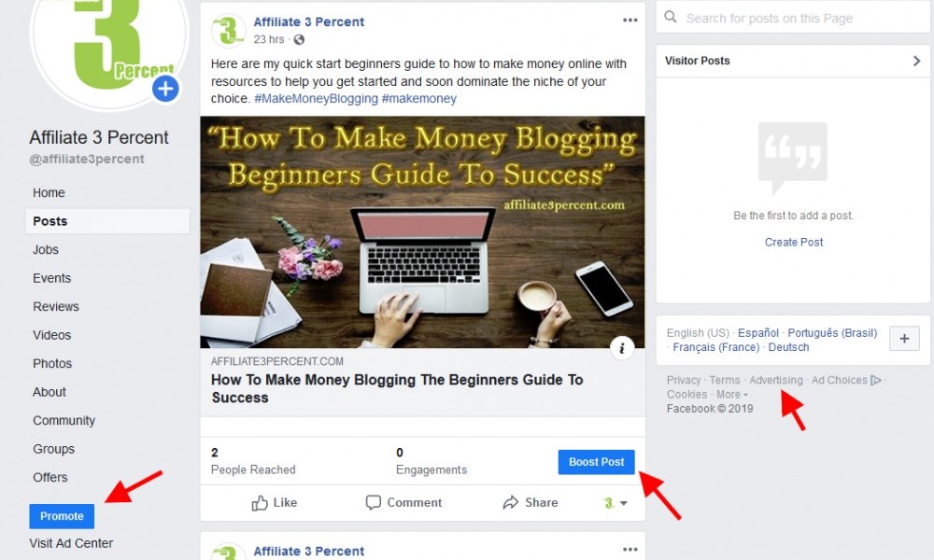Click the Comment speech bubble icon
The height and width of the screenshot is (560, 934).
point(373,503)
